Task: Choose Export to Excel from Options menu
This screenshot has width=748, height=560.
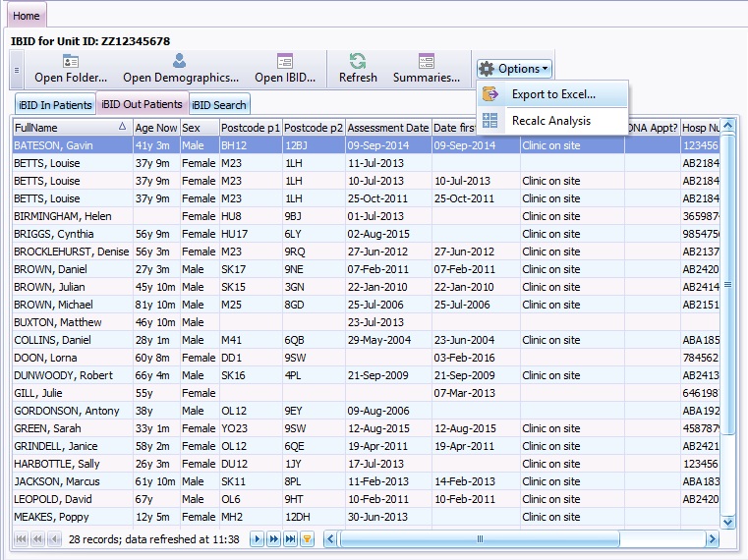Action: tap(552, 94)
